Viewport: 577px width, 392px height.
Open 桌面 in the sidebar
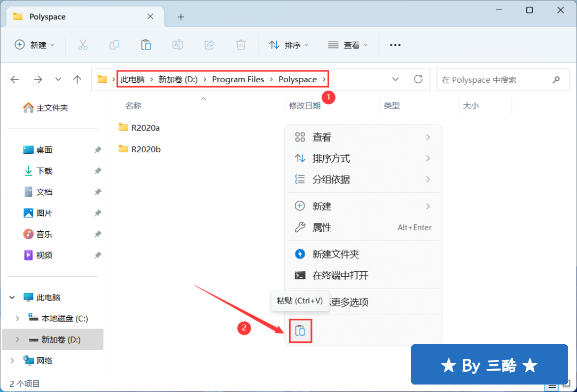pyautogui.click(x=37, y=150)
